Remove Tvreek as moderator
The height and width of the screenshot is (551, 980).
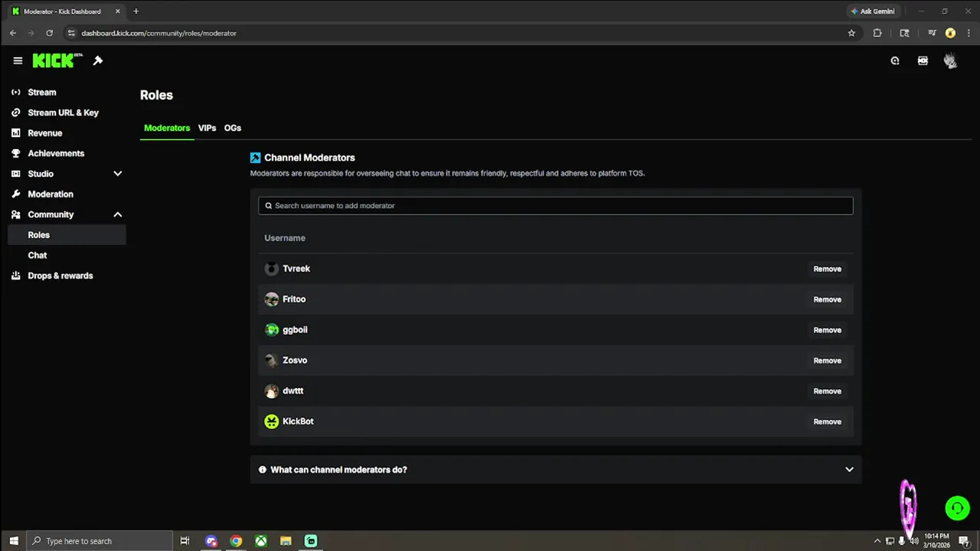(827, 269)
